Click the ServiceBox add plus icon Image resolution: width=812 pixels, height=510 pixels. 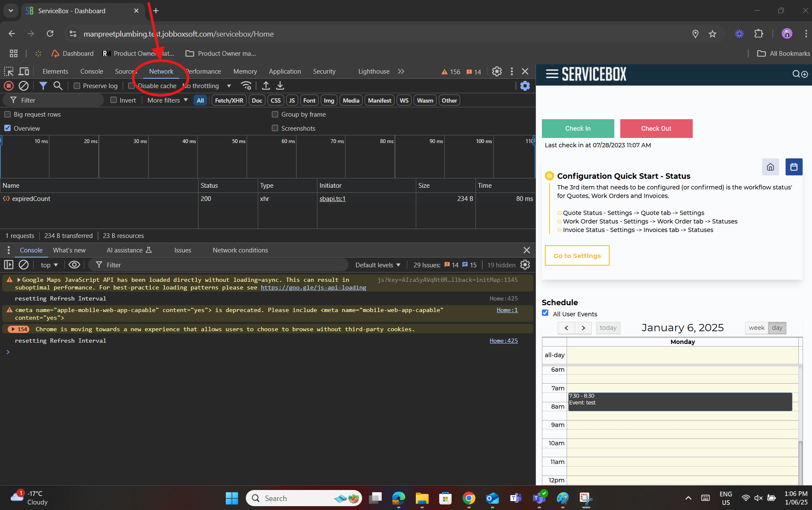tap(805, 74)
